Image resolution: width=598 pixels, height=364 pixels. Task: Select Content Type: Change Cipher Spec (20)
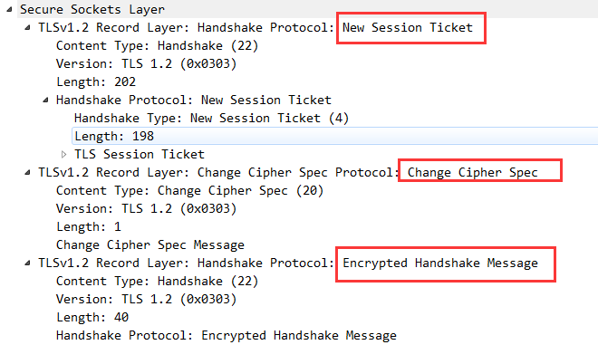(189, 190)
